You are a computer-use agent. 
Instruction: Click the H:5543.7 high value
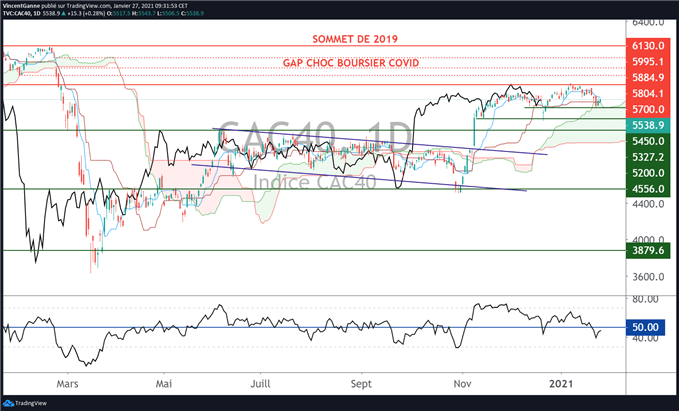coord(143,13)
